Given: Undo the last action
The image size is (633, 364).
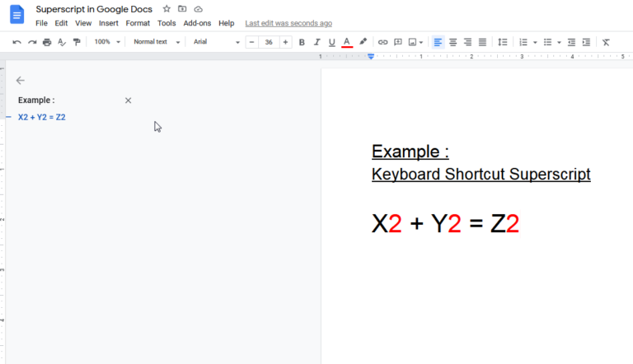Looking at the screenshot, I should pyautogui.click(x=16, y=42).
